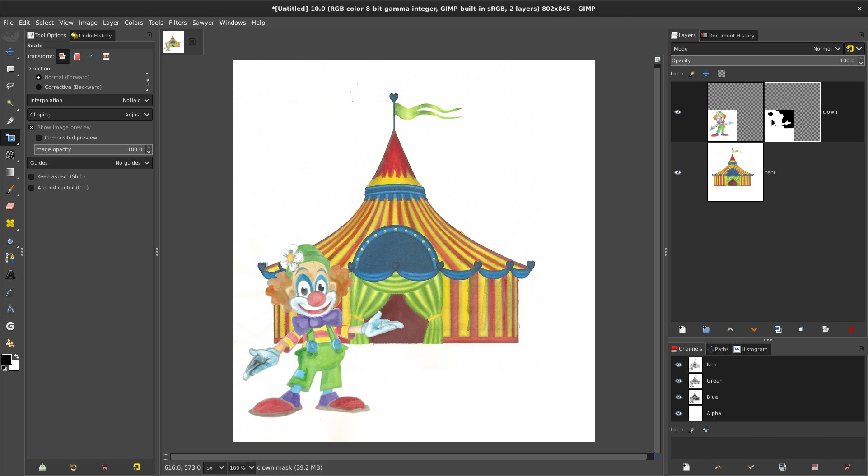Select Corrective (Backward) direction

39,87
